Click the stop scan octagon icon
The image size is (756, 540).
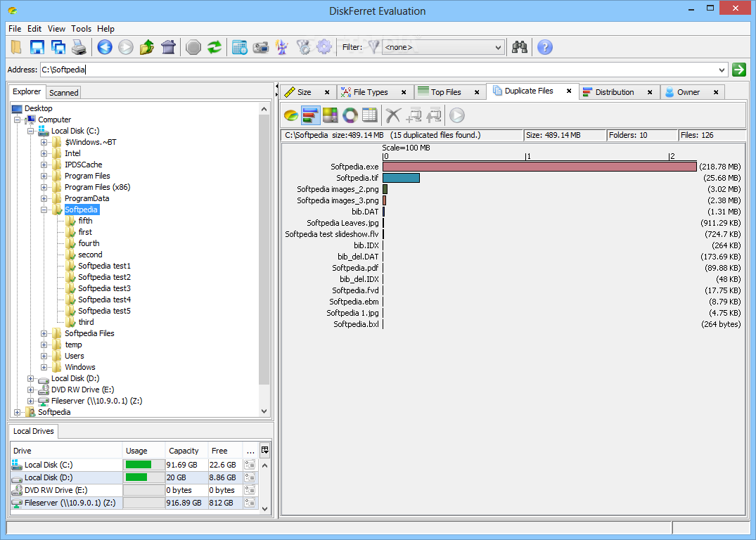193,47
